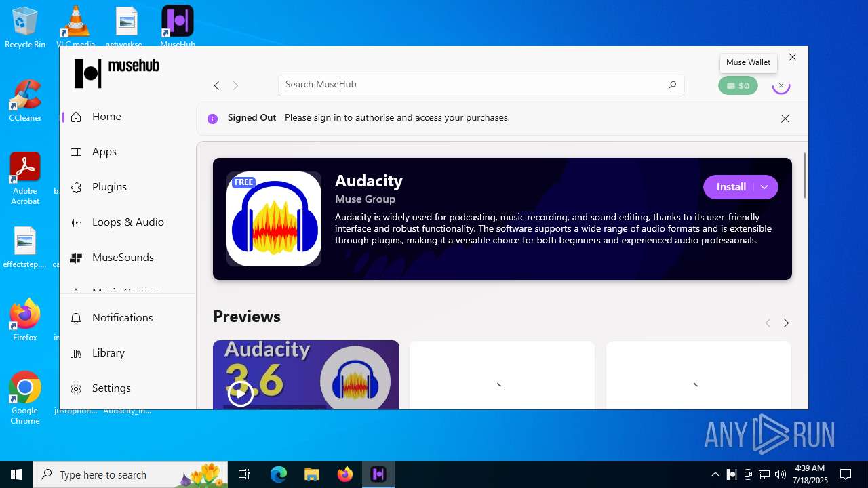Open Task View on the taskbar
The height and width of the screenshot is (488, 868).
click(244, 474)
